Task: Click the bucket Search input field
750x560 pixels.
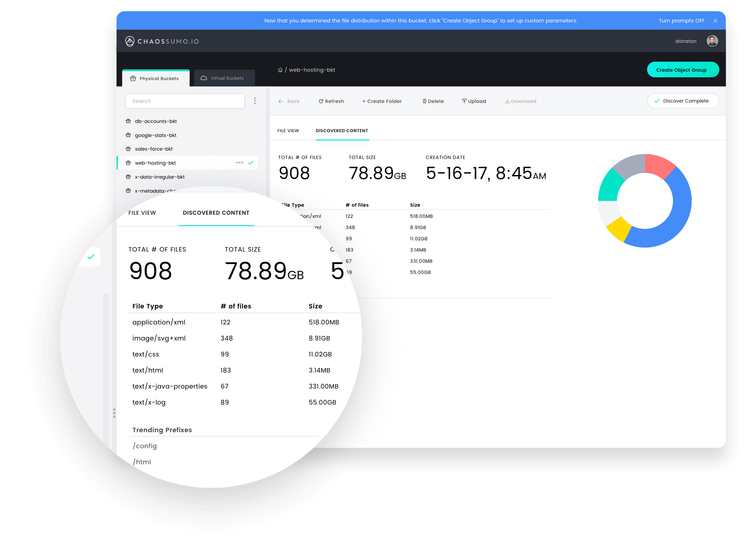Action: (185, 101)
